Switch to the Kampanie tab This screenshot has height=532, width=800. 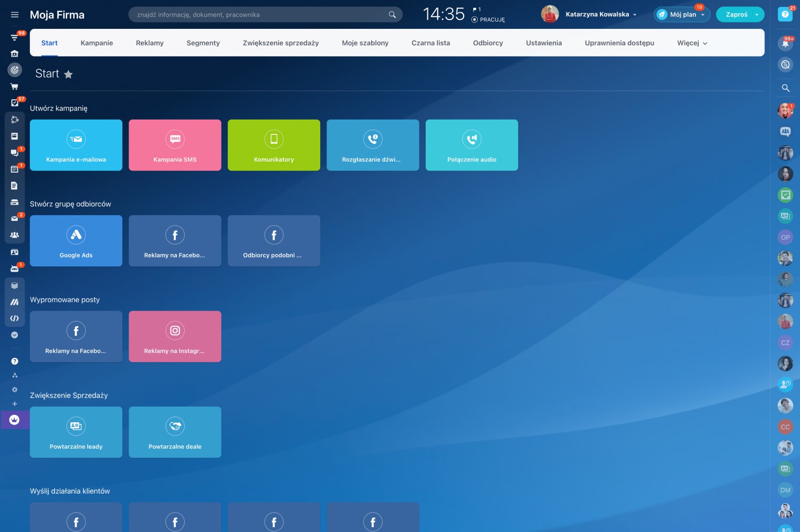click(97, 43)
